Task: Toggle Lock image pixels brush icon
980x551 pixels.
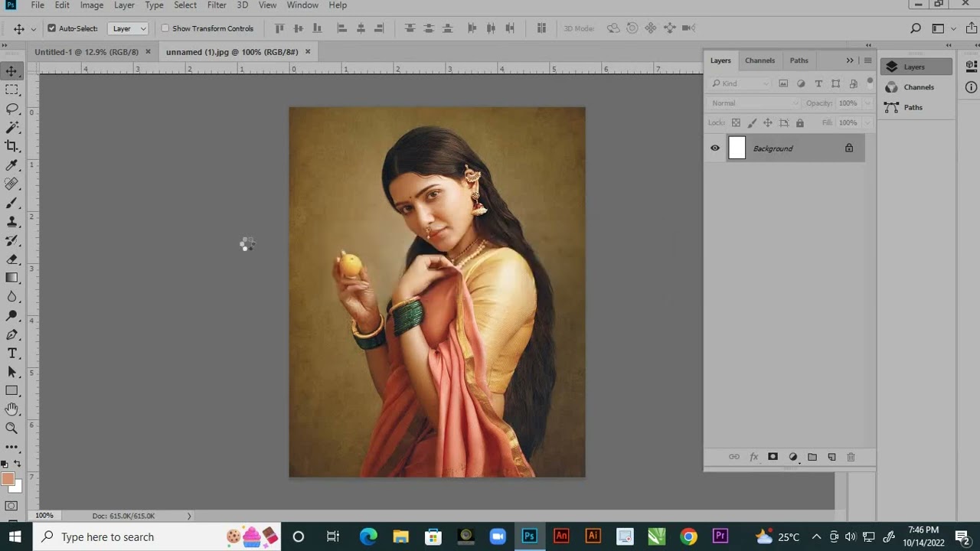Action: pos(752,122)
